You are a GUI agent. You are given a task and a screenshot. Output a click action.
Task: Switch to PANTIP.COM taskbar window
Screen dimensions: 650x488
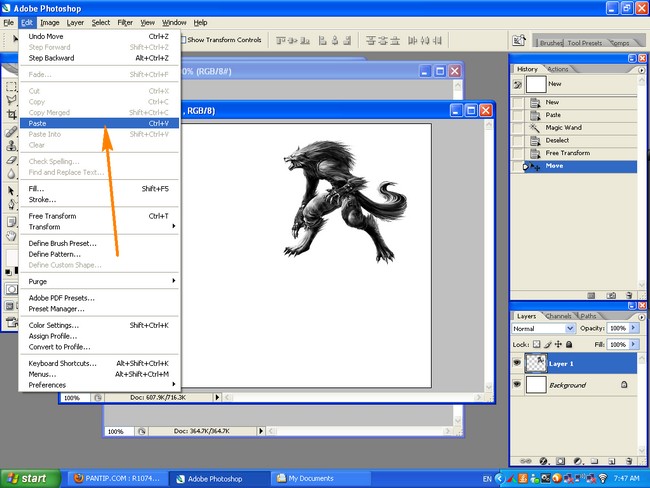(x=117, y=478)
